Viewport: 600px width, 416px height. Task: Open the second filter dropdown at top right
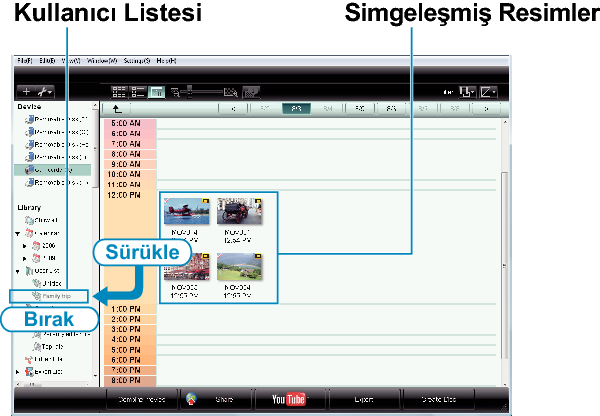coord(488,92)
